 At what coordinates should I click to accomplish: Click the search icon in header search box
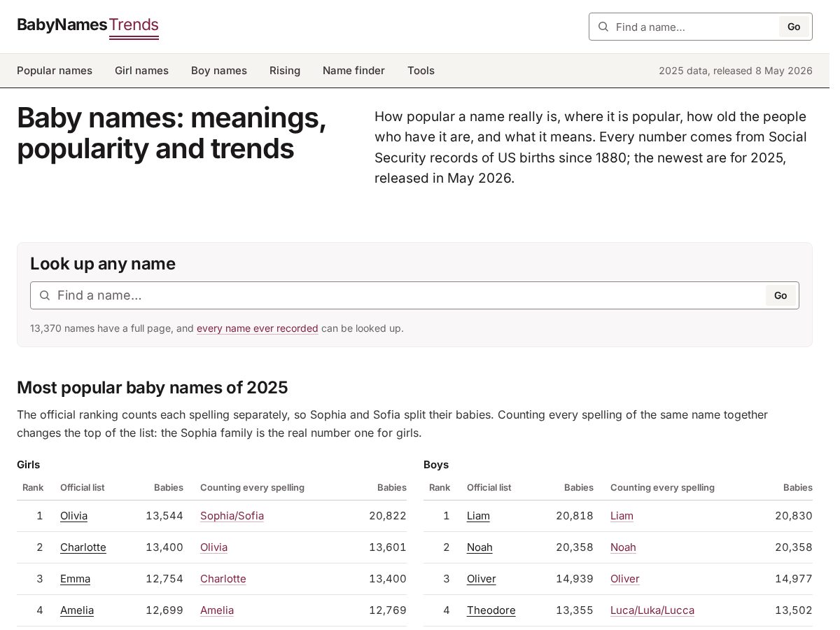(603, 27)
